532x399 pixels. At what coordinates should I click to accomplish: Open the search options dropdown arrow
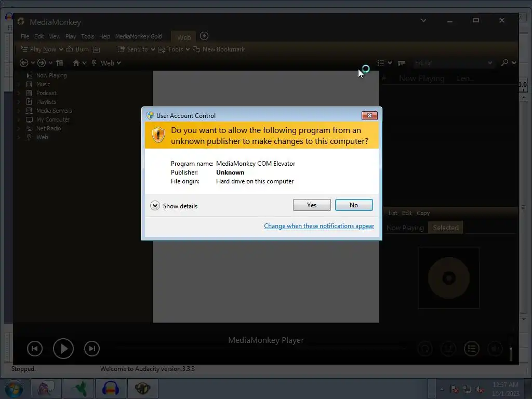pos(514,63)
